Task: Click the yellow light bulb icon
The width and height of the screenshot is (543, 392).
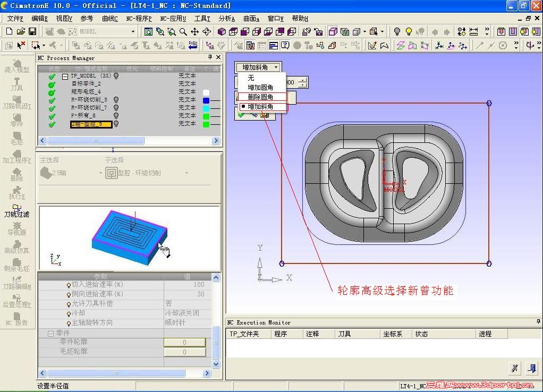Action: (x=409, y=32)
